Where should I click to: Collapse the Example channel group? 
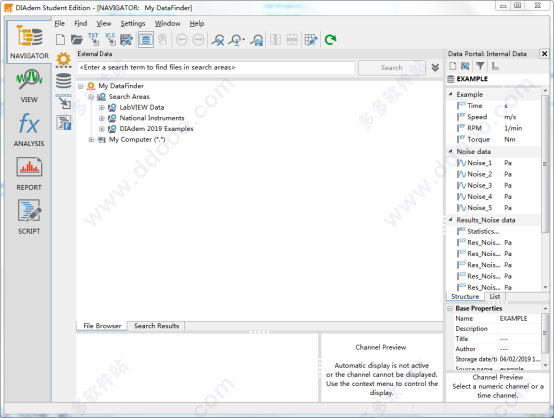click(x=450, y=94)
